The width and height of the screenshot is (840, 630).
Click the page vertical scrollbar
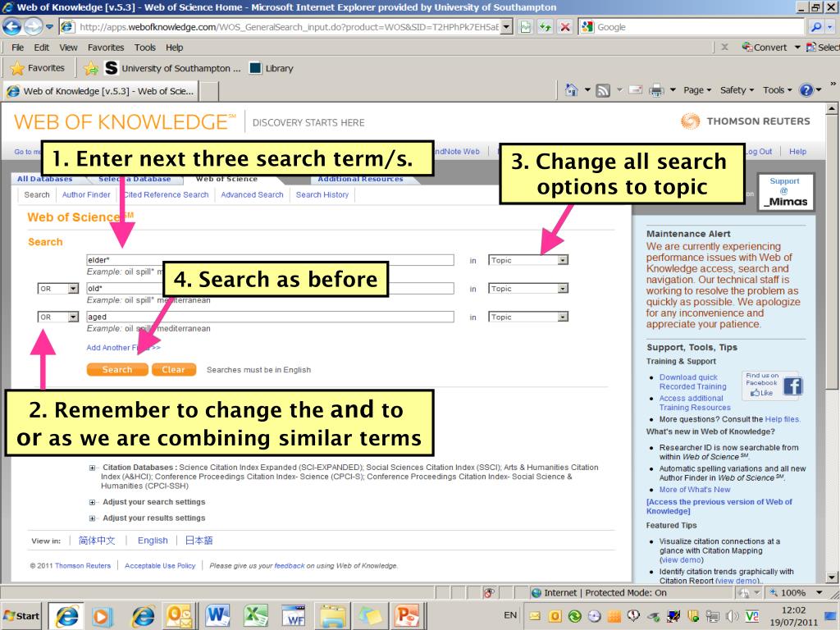coord(832,343)
